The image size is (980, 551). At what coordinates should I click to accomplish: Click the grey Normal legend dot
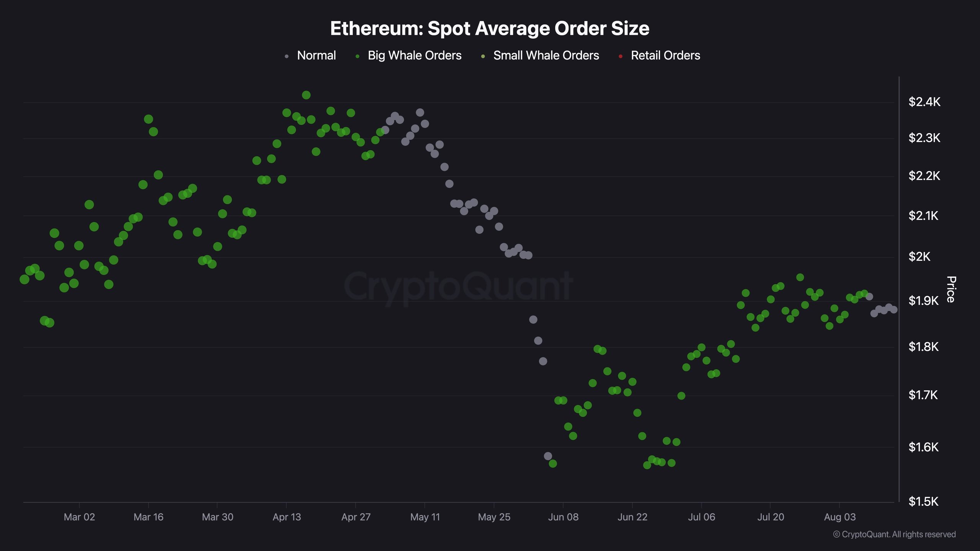click(287, 57)
